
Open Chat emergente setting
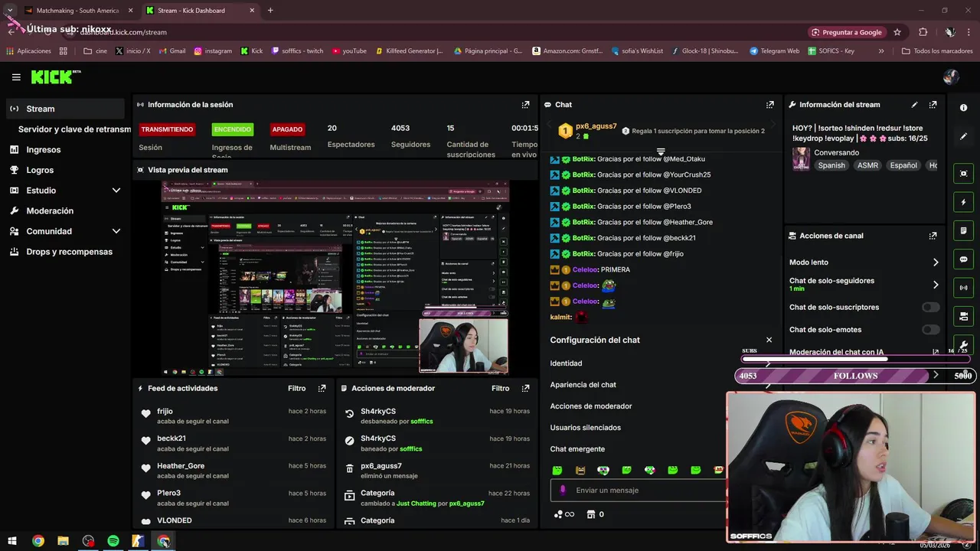[577, 449]
